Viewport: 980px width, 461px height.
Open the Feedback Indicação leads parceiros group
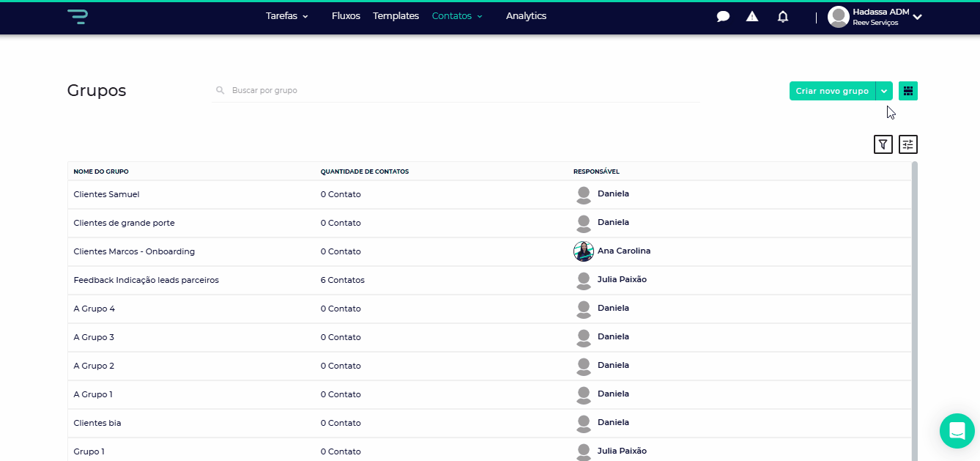pos(146,280)
